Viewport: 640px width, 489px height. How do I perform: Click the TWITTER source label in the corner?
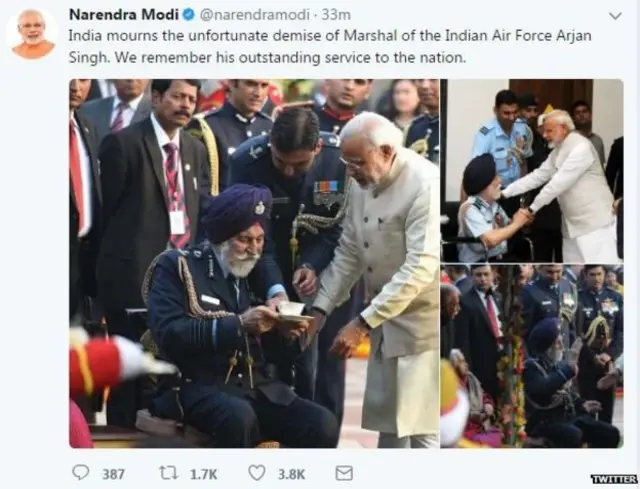(615, 479)
